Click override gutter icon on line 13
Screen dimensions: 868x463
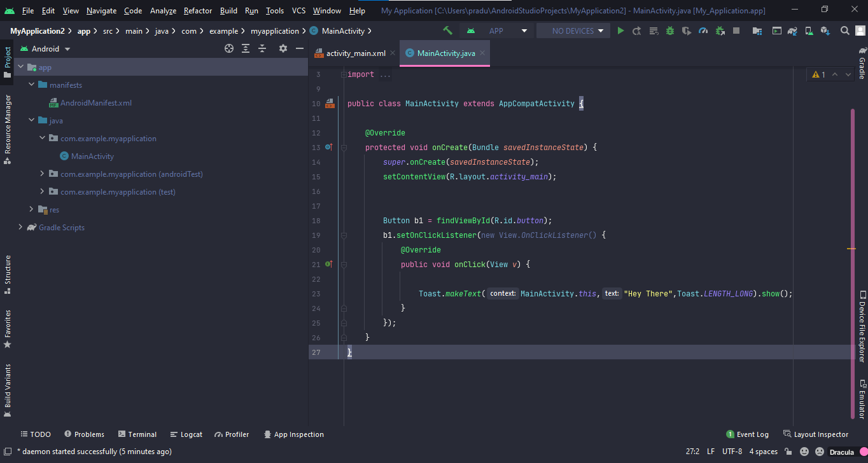329,147
